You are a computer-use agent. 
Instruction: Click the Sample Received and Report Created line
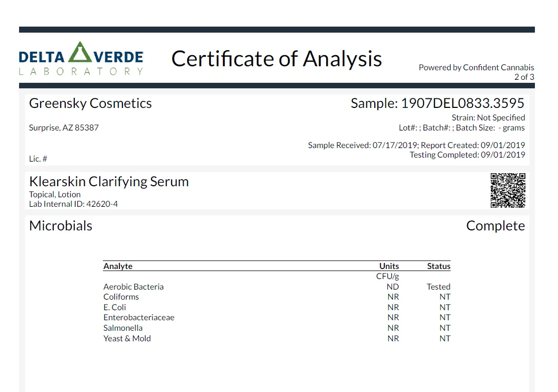point(416,145)
